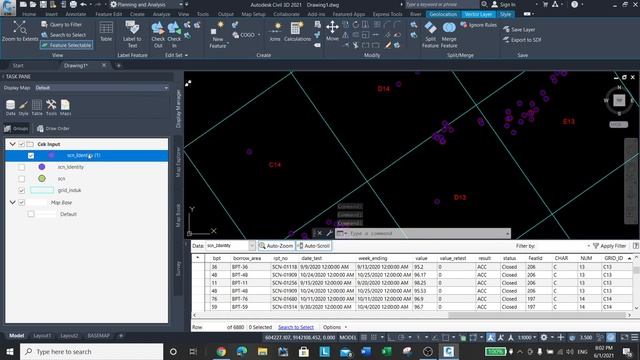Collapse Cek Input group
Viewport: 640px width, 360px height.
click(x=12, y=144)
